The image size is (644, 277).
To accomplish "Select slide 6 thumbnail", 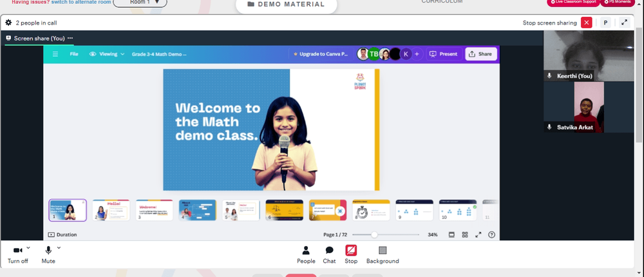I will tap(284, 210).
